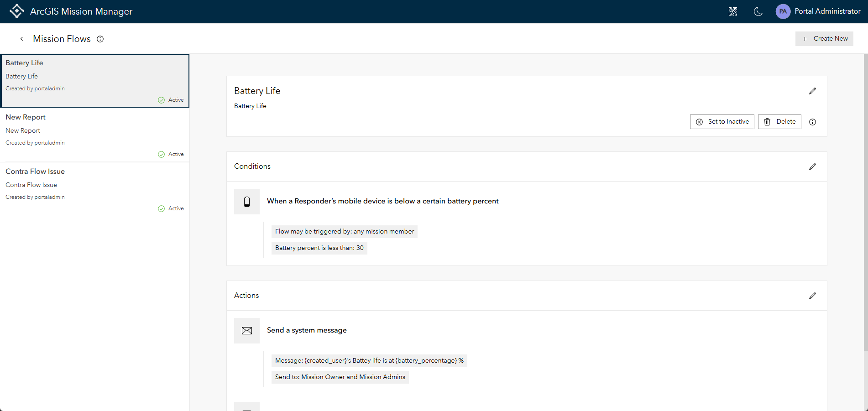Select the New Report flow in the list
The height and width of the screenshot is (411, 868).
coord(94,135)
